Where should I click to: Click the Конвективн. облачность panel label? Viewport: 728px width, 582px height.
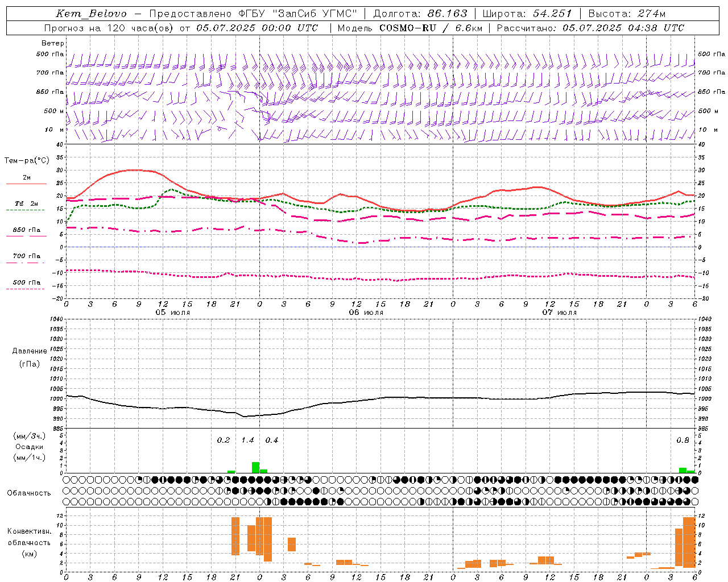29,537
